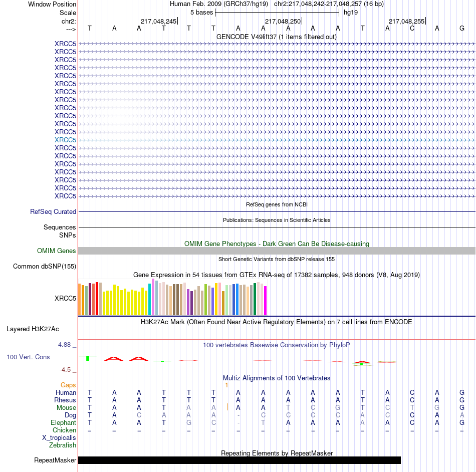Click the Layered H3K27Ac label
The image size is (476, 472).
pyautogui.click(x=33, y=329)
